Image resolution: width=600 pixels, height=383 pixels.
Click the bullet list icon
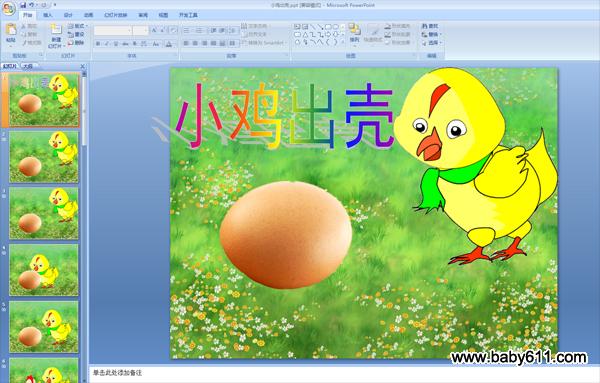[187, 30]
